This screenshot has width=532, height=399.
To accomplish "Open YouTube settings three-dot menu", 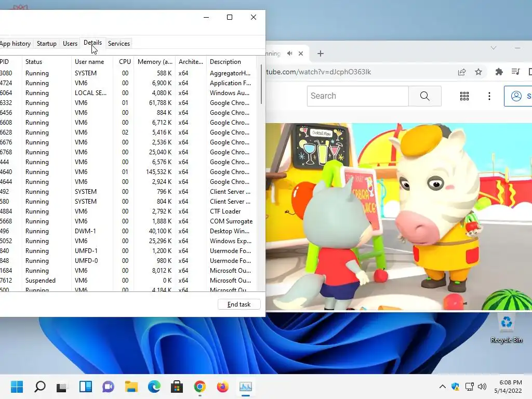I will tap(489, 96).
